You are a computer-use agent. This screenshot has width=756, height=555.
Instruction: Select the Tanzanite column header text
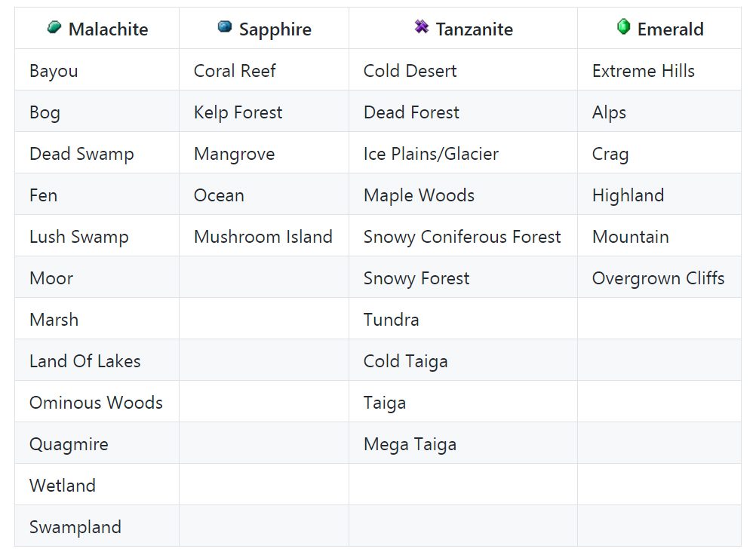coord(475,29)
